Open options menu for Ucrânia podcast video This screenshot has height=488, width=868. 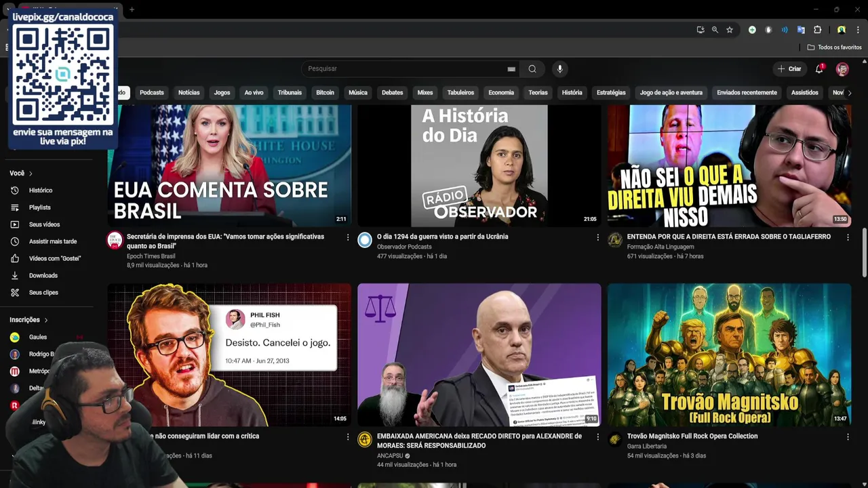[598, 237]
